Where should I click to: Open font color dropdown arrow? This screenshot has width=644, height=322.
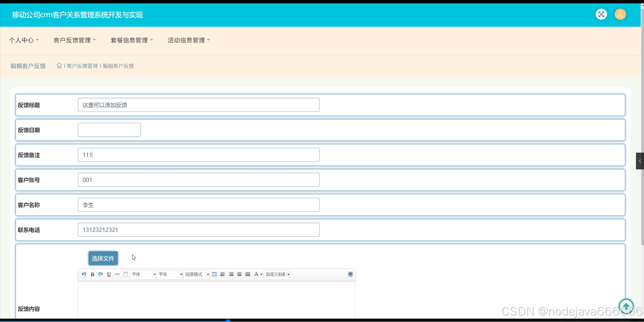pos(261,274)
